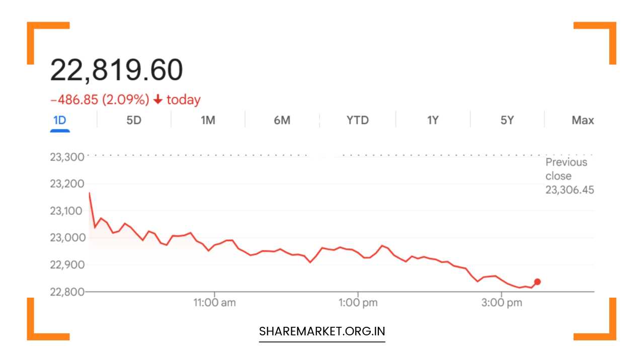Click the −486.85 (2.09%) change text
Screen dimensions: 644x362
[x=100, y=100]
